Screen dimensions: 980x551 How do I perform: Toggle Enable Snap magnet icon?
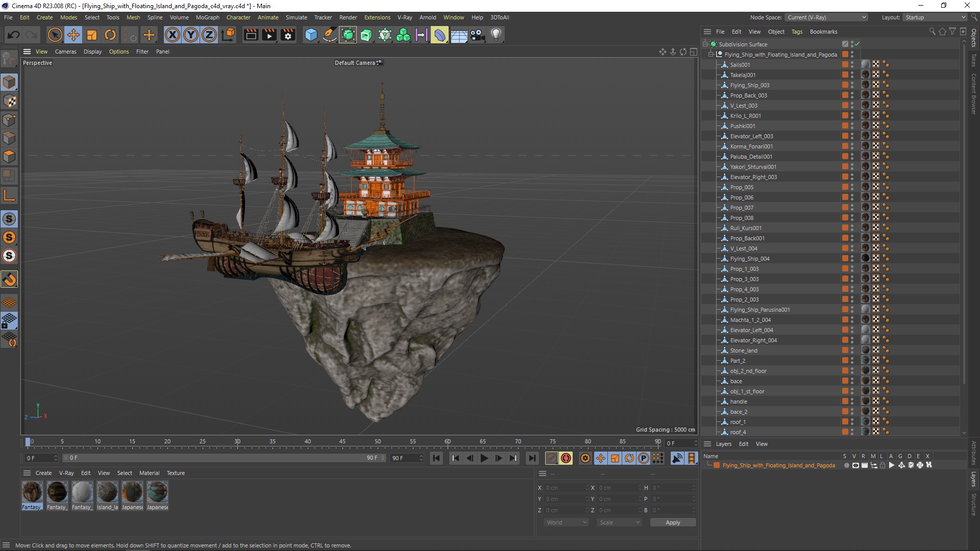point(9,279)
